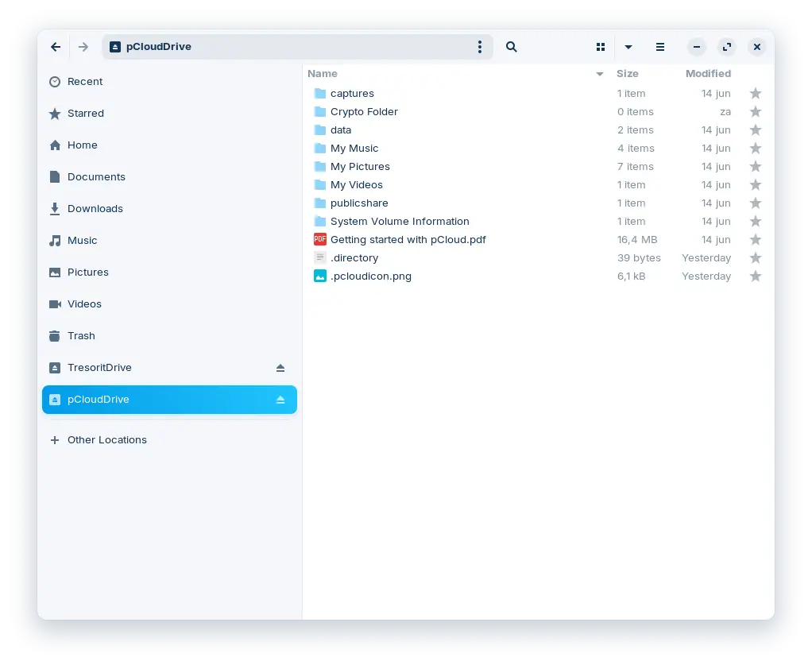This screenshot has width=812, height=665.
Task: Select 'Getting started with pCloud.pdf' name
Action: click(408, 240)
